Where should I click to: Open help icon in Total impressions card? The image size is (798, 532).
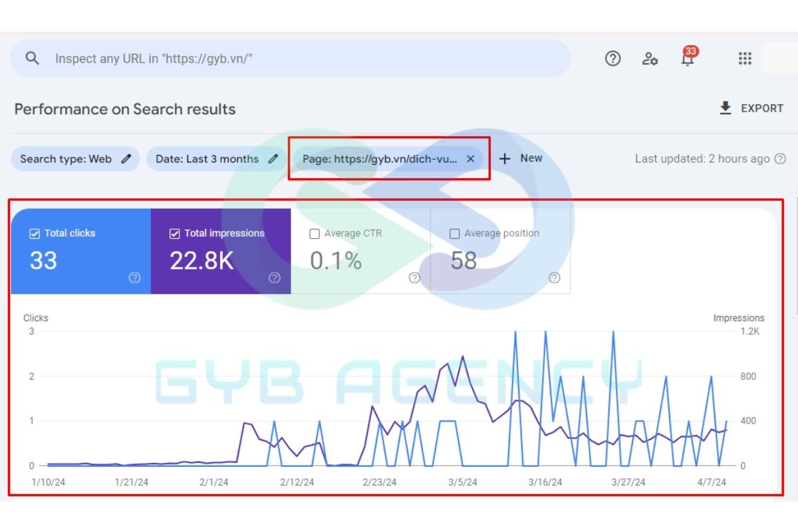(274, 278)
